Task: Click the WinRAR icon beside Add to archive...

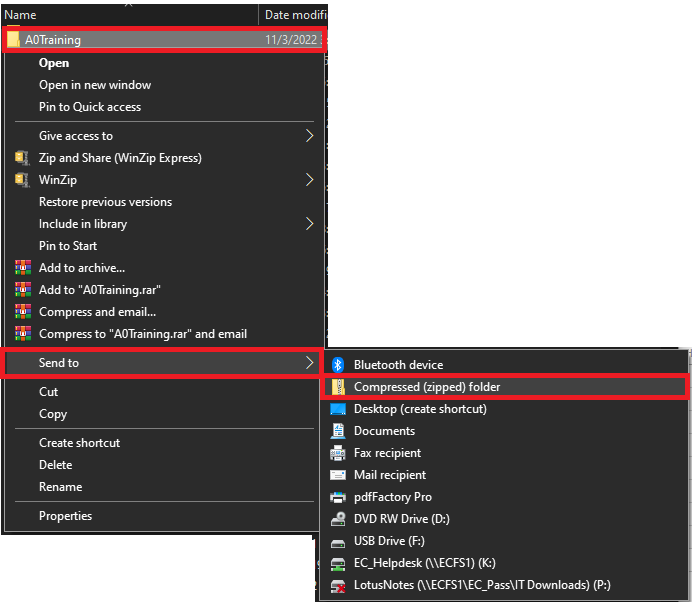Action: coord(23,268)
